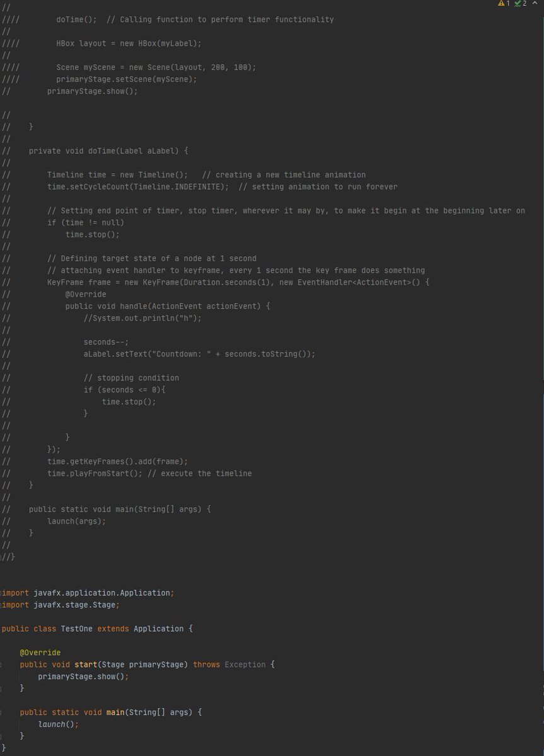Click the 'if (time != null)' commented line

[x=86, y=223]
